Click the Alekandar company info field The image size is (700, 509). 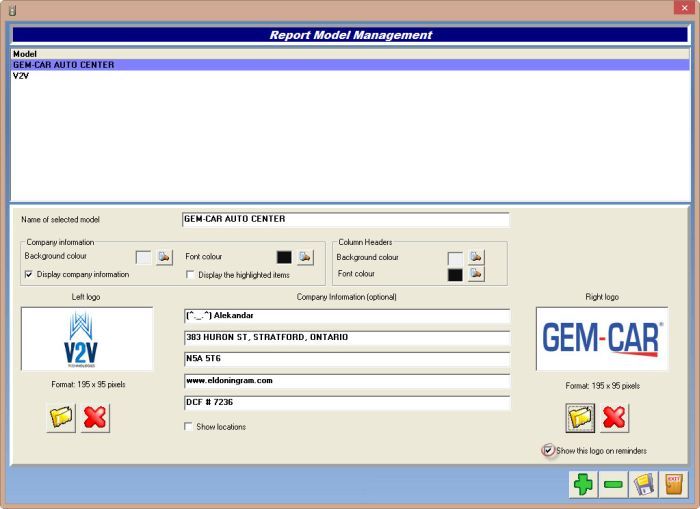pos(347,316)
